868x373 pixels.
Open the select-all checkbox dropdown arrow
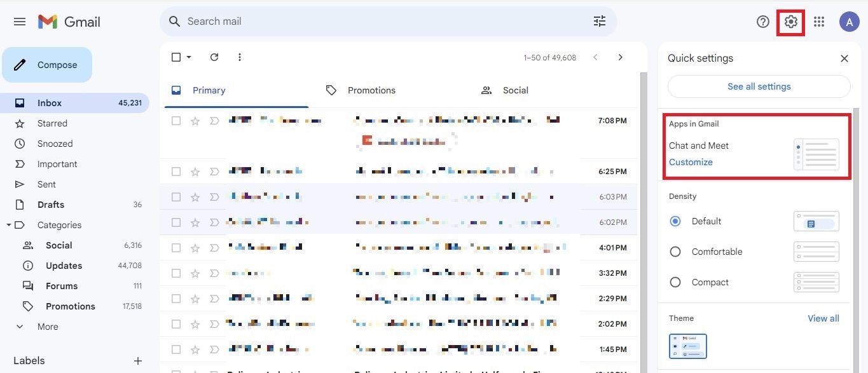pyautogui.click(x=189, y=57)
